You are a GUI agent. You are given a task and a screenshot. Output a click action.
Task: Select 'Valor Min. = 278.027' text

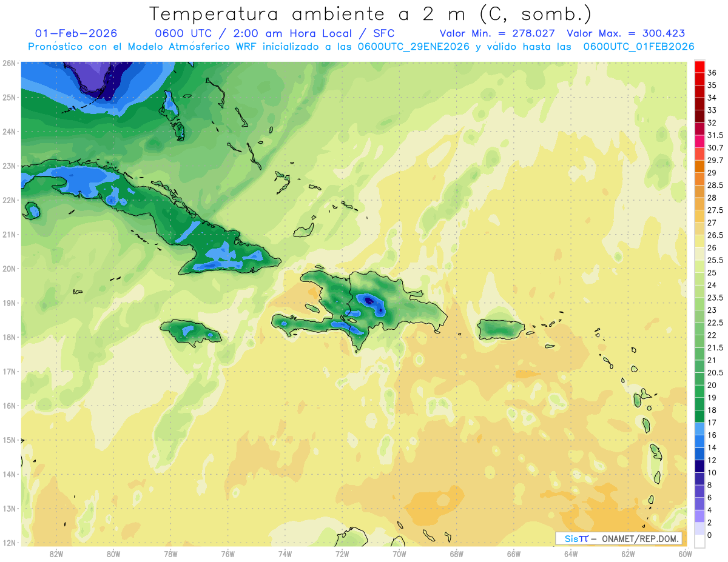tap(499, 33)
